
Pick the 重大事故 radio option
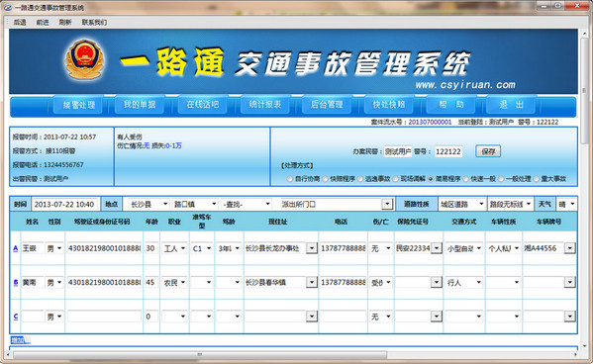(537, 179)
